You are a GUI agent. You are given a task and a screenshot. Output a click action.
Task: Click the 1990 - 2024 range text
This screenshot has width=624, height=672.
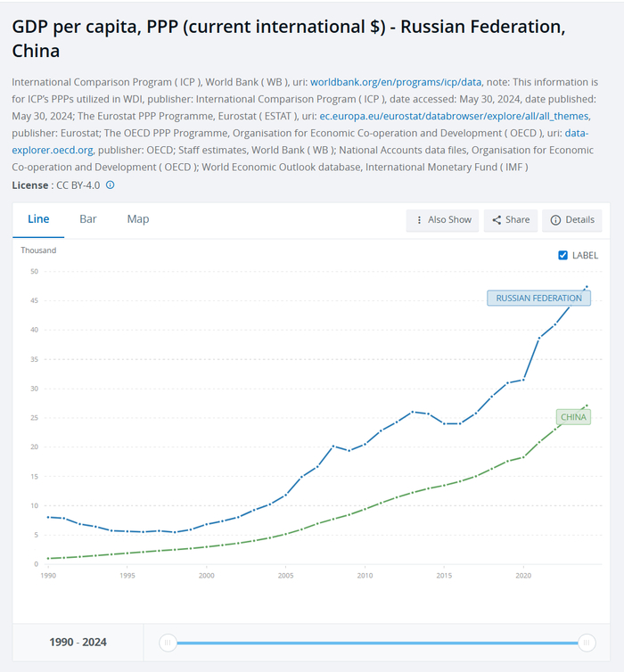point(78,642)
